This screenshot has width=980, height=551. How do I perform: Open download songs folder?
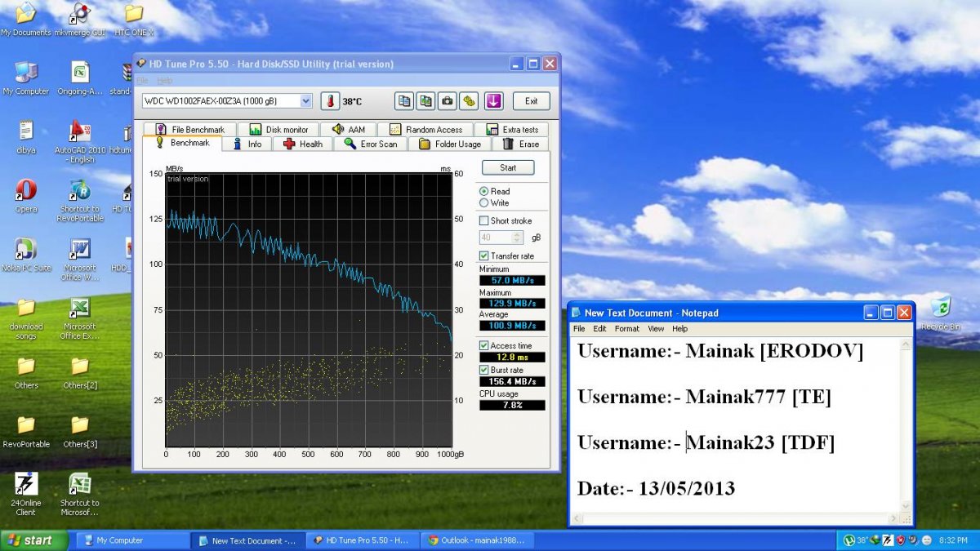click(x=25, y=318)
